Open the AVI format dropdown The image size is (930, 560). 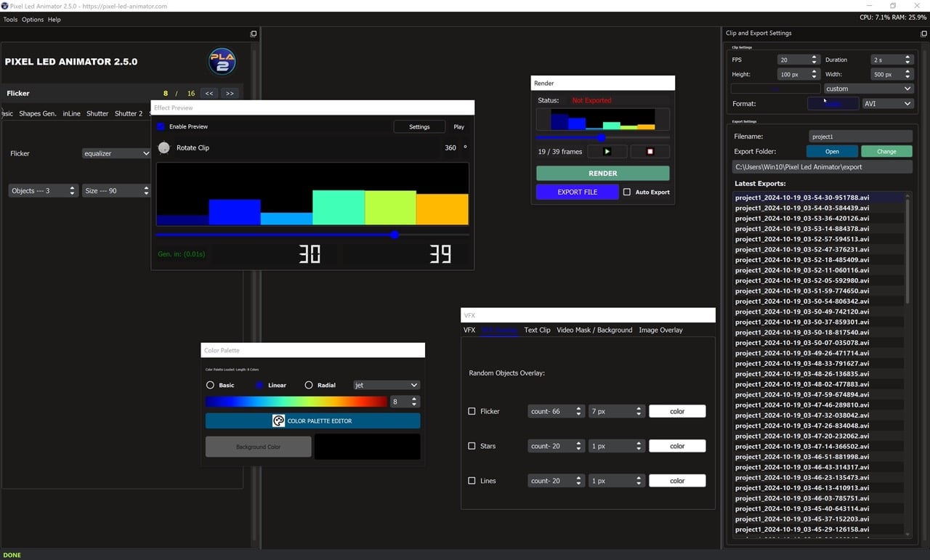[x=887, y=103]
